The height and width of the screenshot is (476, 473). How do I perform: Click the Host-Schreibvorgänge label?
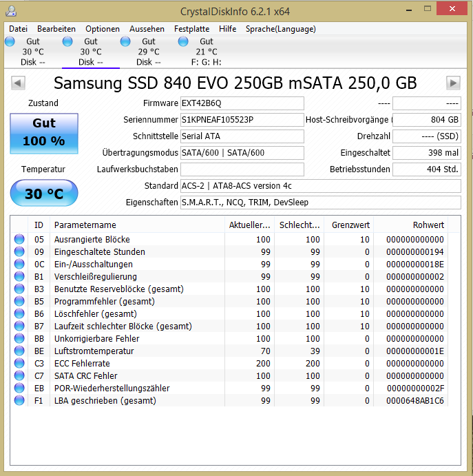(x=348, y=120)
